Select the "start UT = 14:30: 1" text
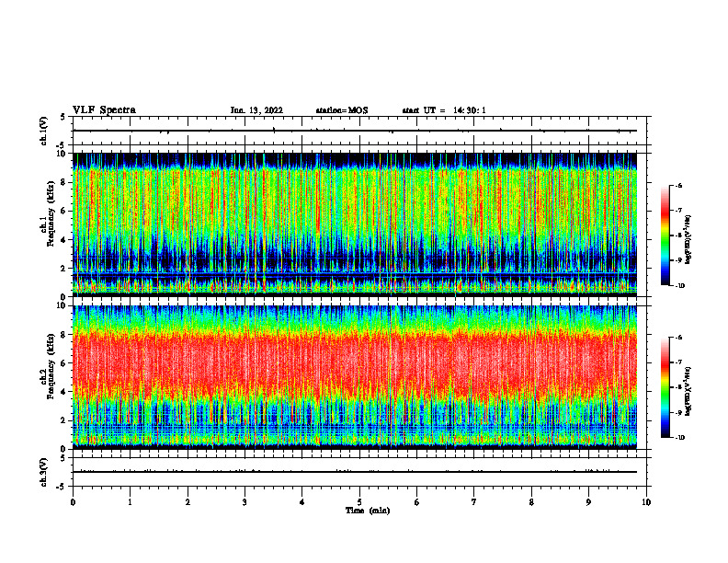728x563 pixels. 444,110
